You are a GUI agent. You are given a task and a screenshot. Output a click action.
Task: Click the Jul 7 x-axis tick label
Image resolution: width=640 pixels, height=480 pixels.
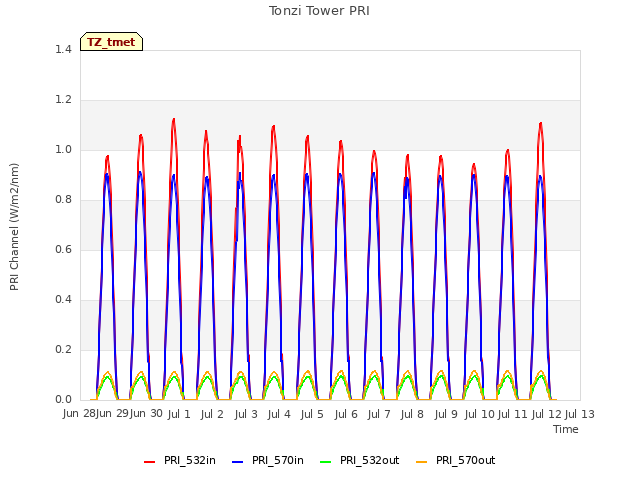(x=379, y=414)
